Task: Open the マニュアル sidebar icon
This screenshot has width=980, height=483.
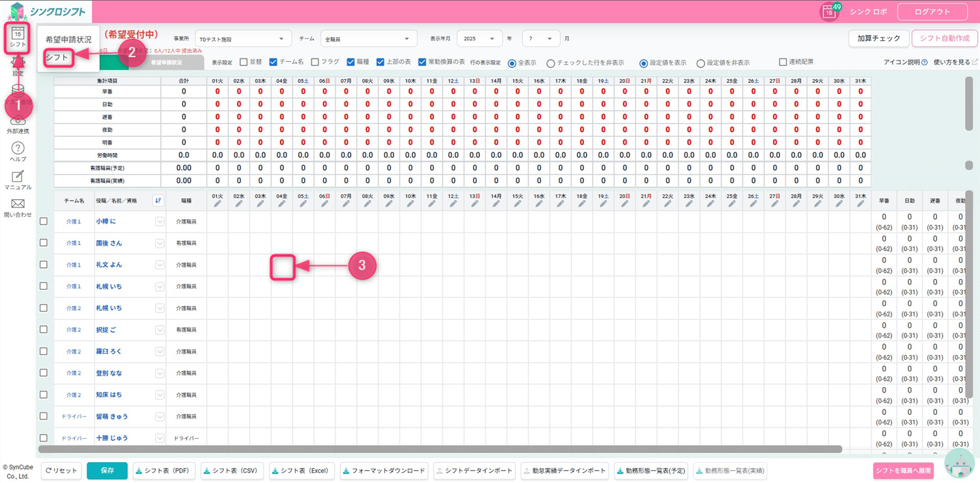Action: [x=18, y=176]
